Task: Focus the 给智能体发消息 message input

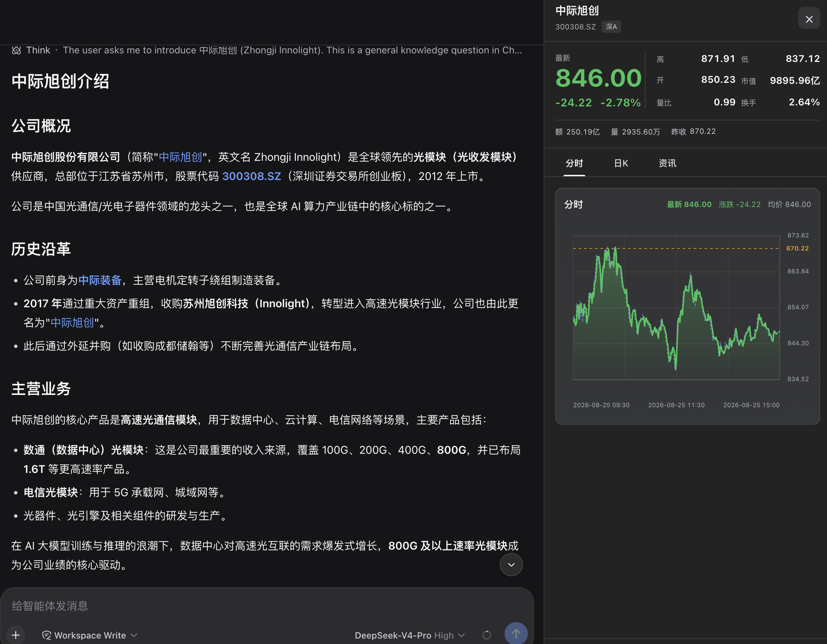Action: click(x=267, y=606)
